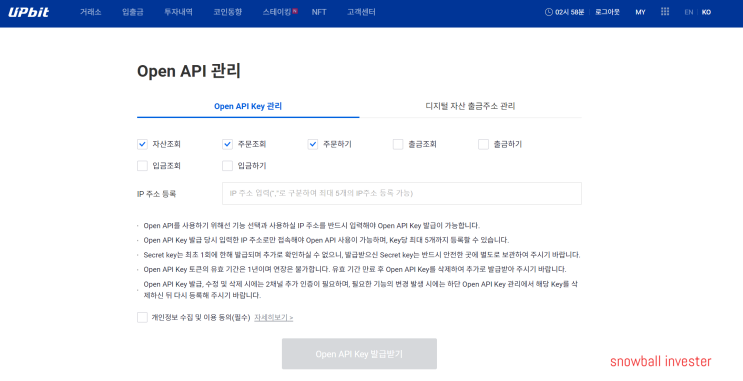Open the apps grid icon
Screen dimensions: 743x381
[x=665, y=12]
